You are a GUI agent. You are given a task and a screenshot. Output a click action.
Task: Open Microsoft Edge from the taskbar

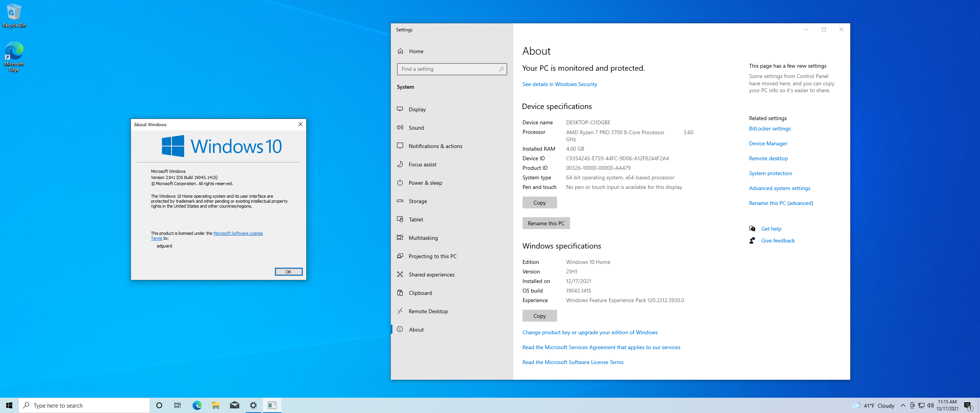197,405
